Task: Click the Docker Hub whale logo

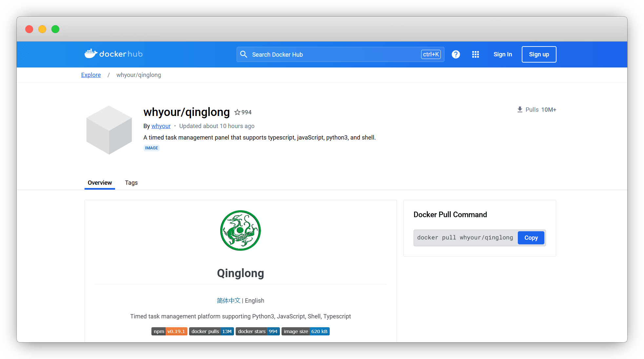Action: click(x=91, y=54)
